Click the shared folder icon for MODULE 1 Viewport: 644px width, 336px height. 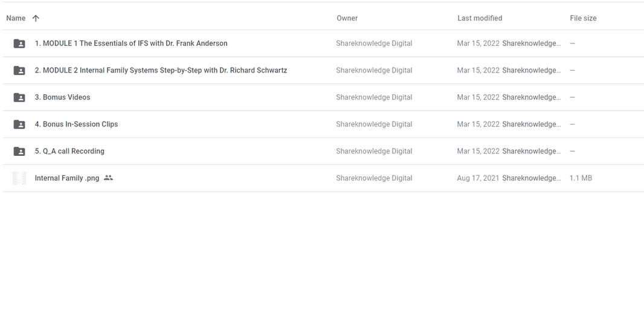19,44
